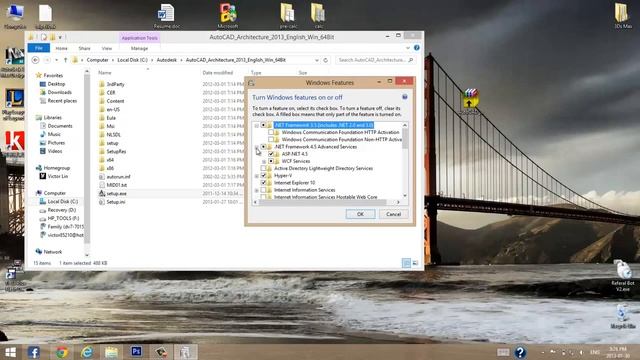Click the Autodesk breadcrumb in address bar
This screenshot has height=360, width=640.
[x=167, y=60]
